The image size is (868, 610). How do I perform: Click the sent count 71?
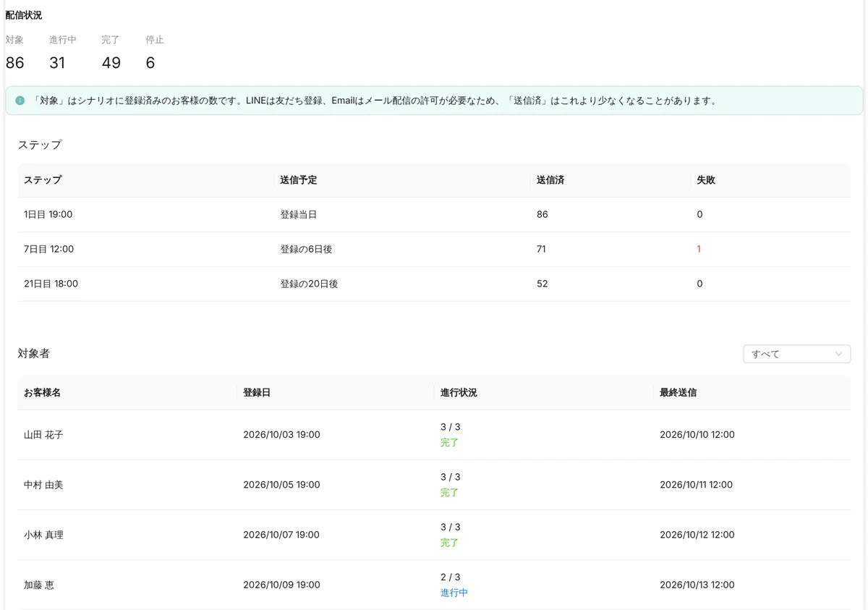[541, 249]
